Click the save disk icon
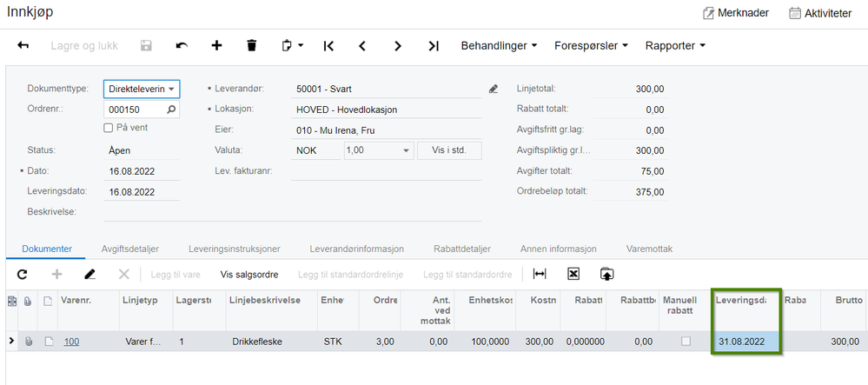The image size is (868, 385). (146, 45)
